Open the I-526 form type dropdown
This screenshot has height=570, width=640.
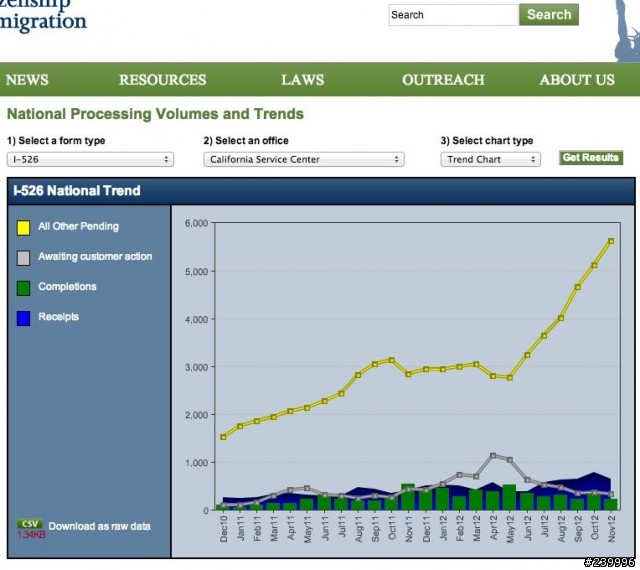point(90,159)
